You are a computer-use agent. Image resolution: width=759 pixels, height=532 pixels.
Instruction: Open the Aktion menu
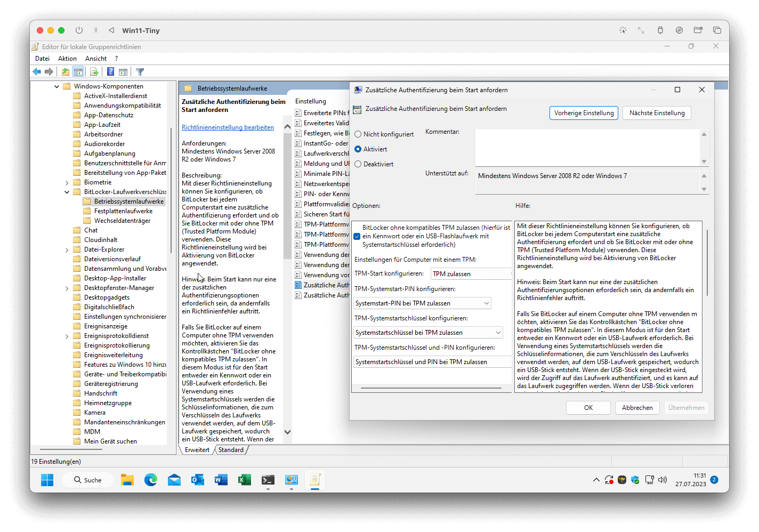coord(67,58)
